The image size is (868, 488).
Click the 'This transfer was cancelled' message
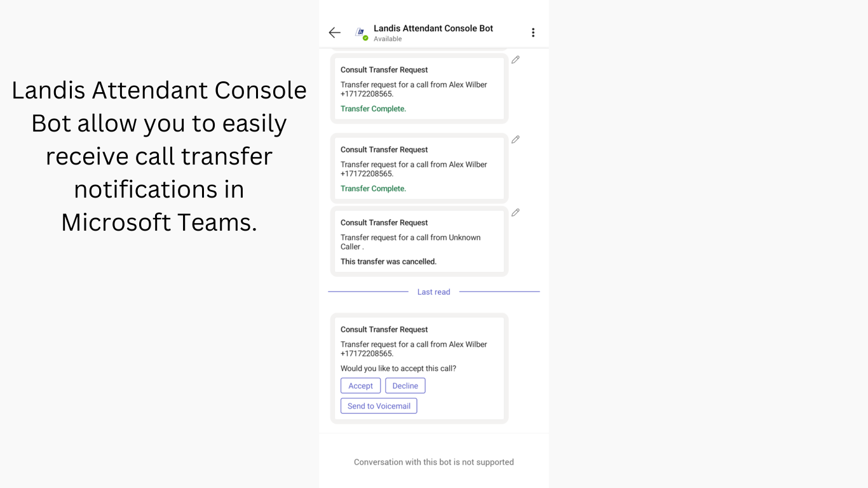388,262
